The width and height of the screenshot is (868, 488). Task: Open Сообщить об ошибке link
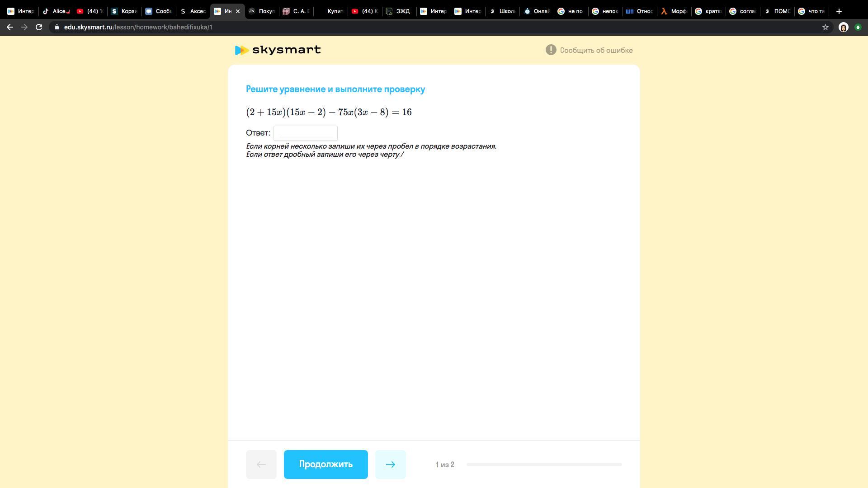click(596, 50)
